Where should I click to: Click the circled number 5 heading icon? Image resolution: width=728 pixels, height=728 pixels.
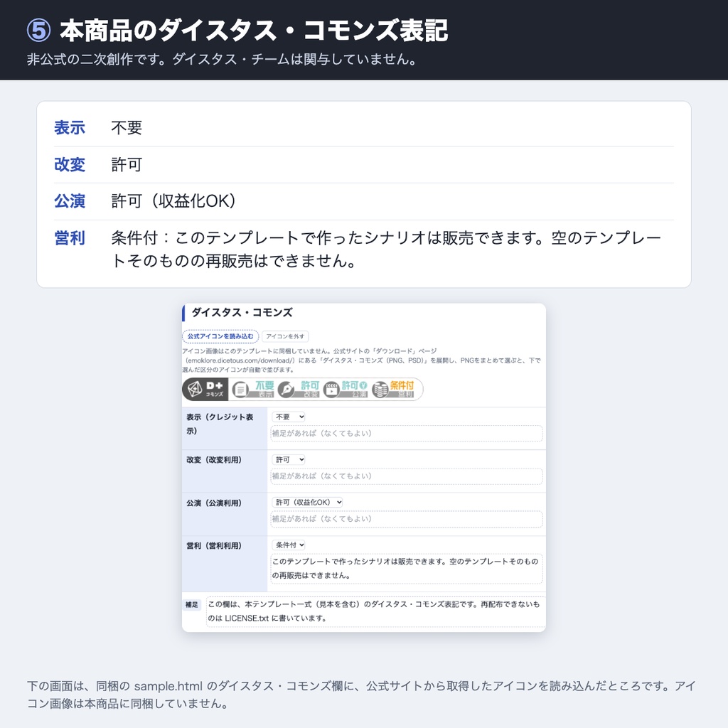tap(38, 30)
